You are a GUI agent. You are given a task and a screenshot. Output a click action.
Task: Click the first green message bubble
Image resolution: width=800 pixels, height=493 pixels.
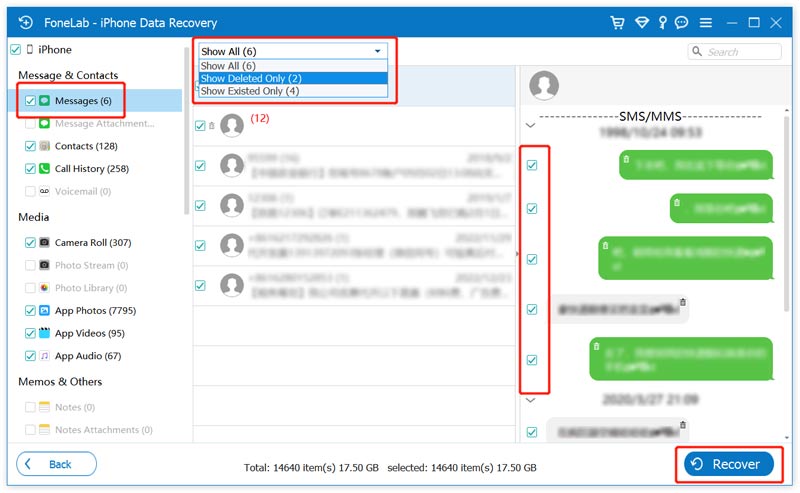coord(695,164)
